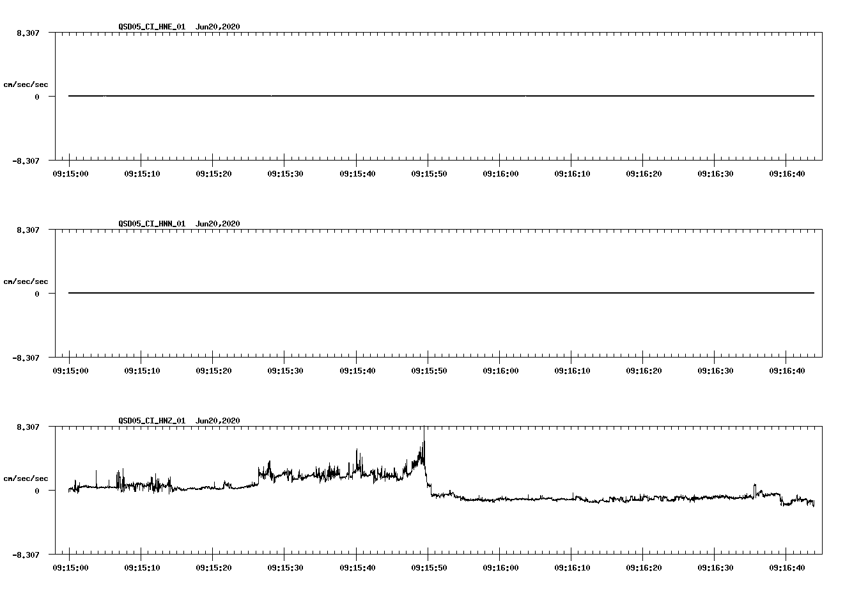Click the QSD05_CI_HNE_01 channel title
868x591 pixels.
152,27
